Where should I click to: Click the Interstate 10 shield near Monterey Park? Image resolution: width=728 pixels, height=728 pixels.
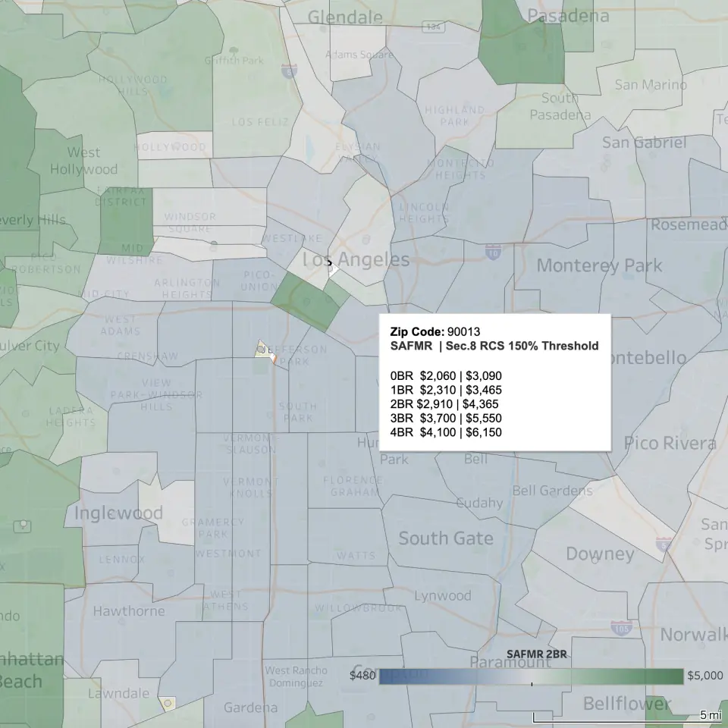coord(493,251)
